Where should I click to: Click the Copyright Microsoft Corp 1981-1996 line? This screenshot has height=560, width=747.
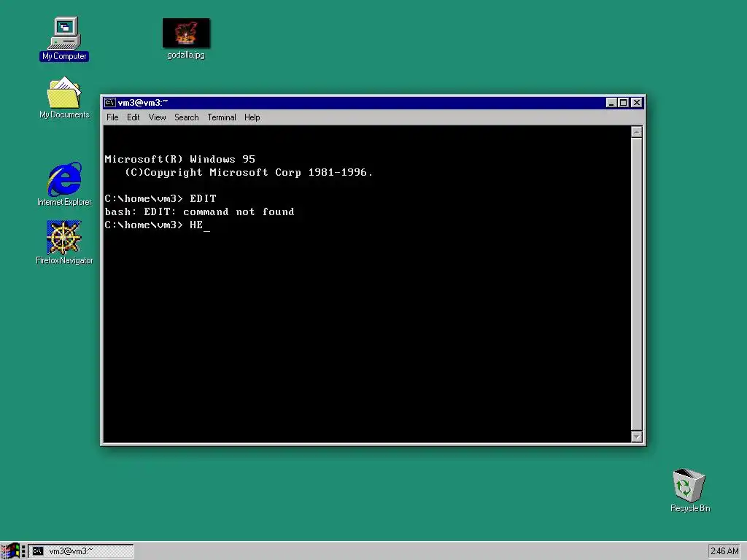[x=249, y=172]
